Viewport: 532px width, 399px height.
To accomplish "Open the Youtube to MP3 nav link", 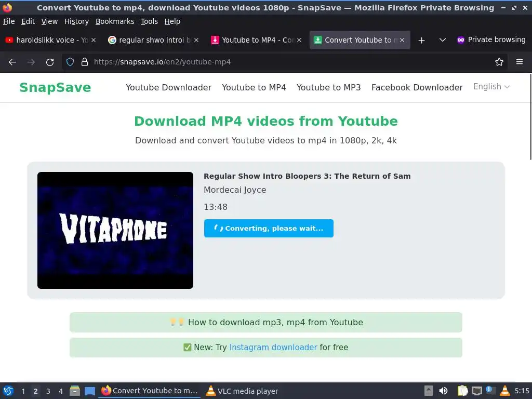I will [328, 87].
